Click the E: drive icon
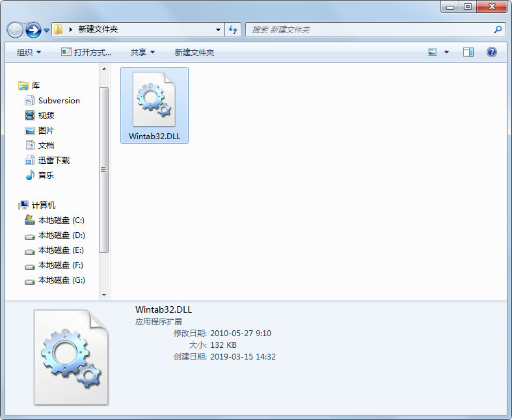512x420 pixels. point(30,252)
